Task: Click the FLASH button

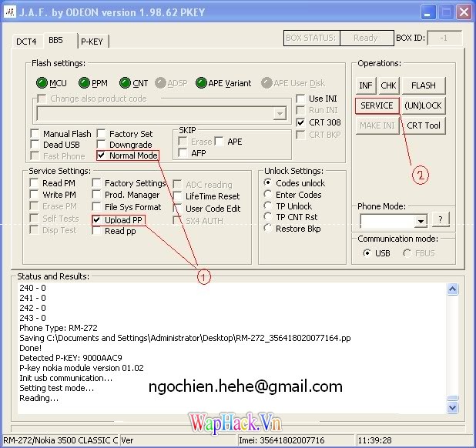Action: (424, 85)
